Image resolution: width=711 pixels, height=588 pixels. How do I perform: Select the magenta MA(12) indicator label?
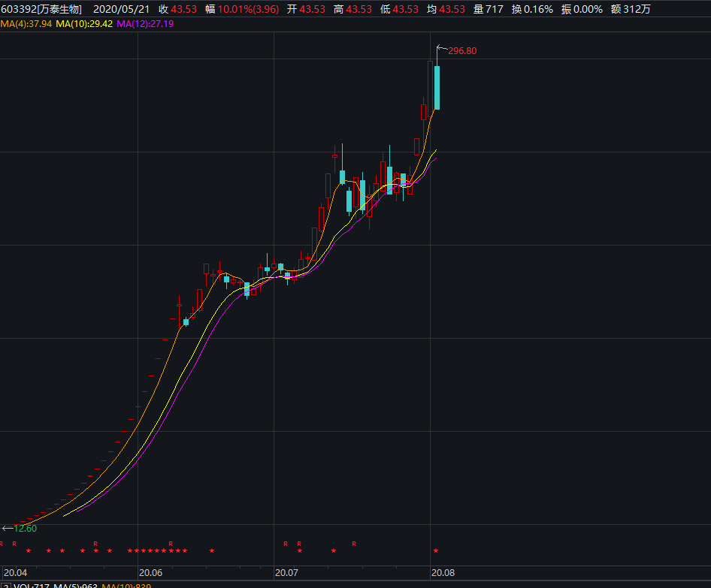[145, 24]
